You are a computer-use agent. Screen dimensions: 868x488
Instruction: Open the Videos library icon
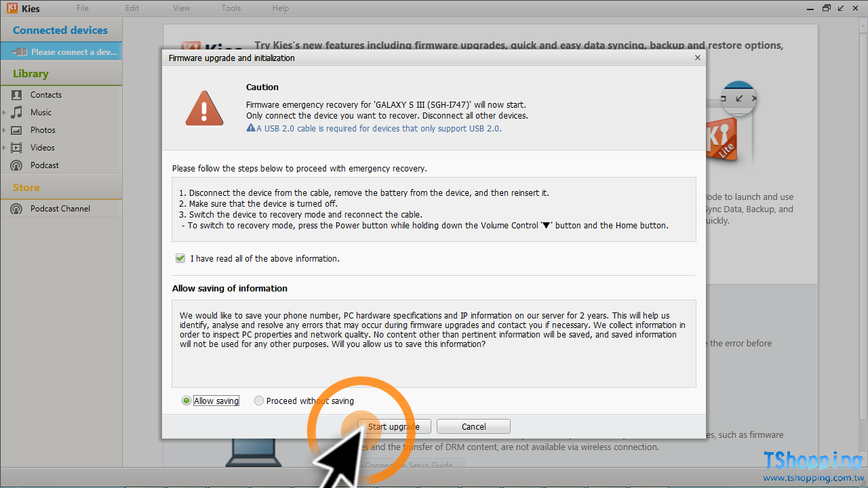(16, 148)
